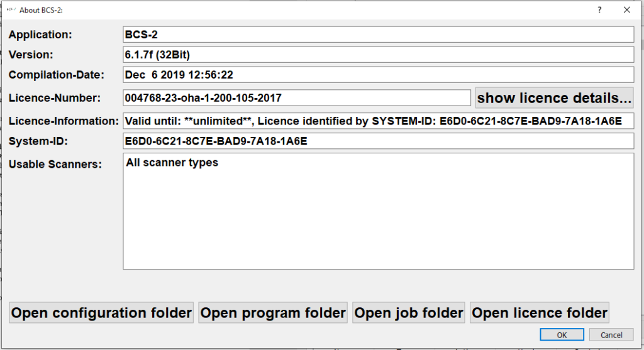Click the Licence-Number field
Viewport: 644px width, 350px height.
297,97
